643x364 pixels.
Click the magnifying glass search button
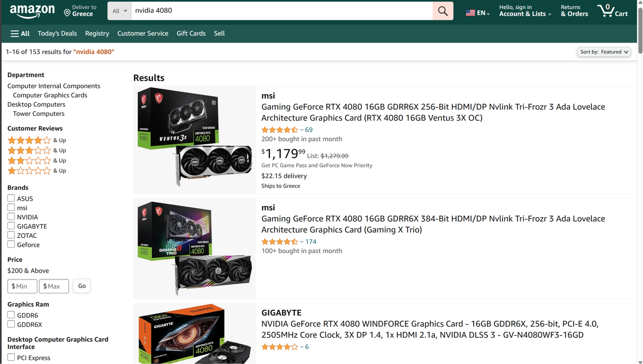point(442,11)
